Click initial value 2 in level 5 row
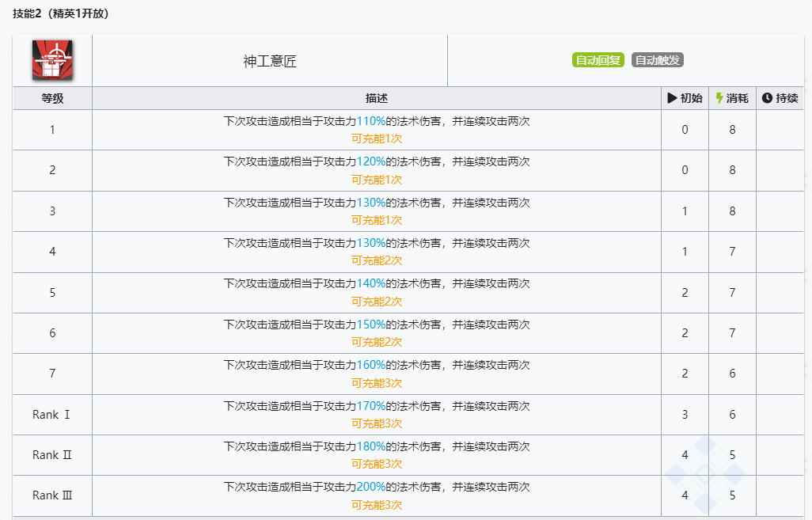The height and width of the screenshot is (520, 812). coord(685,292)
